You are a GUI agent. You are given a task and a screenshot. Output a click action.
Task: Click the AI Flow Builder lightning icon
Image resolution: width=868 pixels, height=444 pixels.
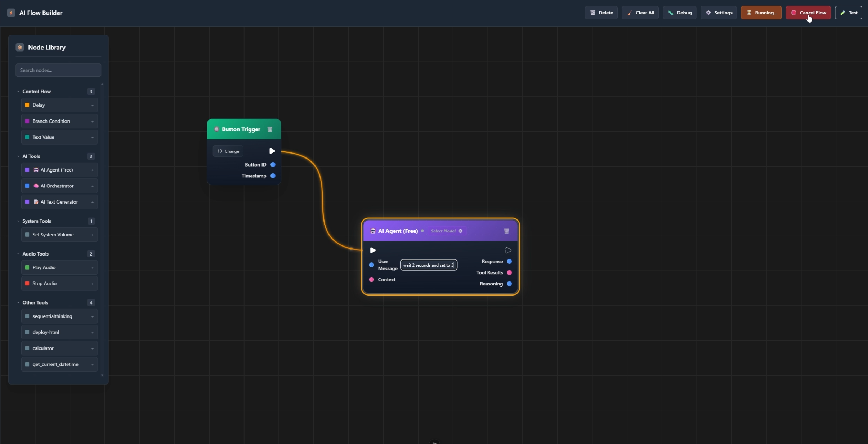(10, 12)
